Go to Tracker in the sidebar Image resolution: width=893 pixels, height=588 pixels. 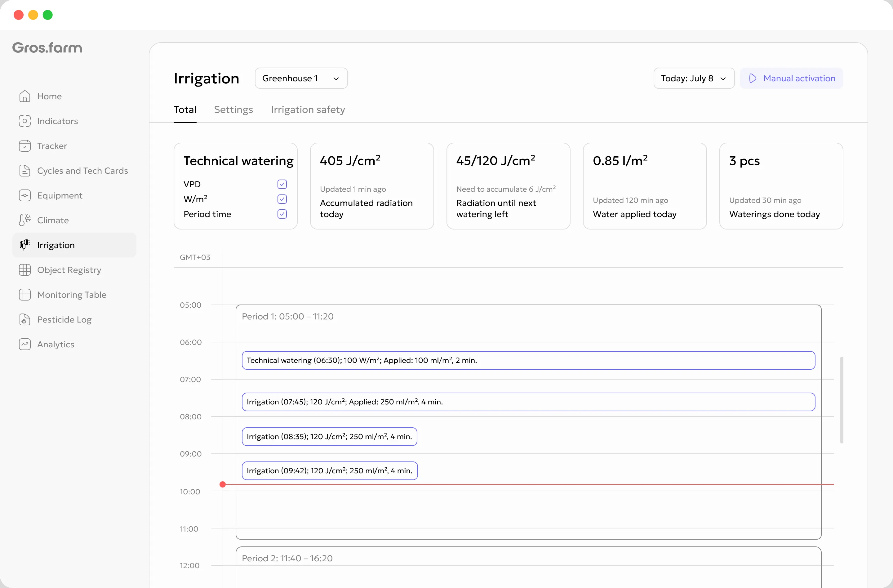74,145
